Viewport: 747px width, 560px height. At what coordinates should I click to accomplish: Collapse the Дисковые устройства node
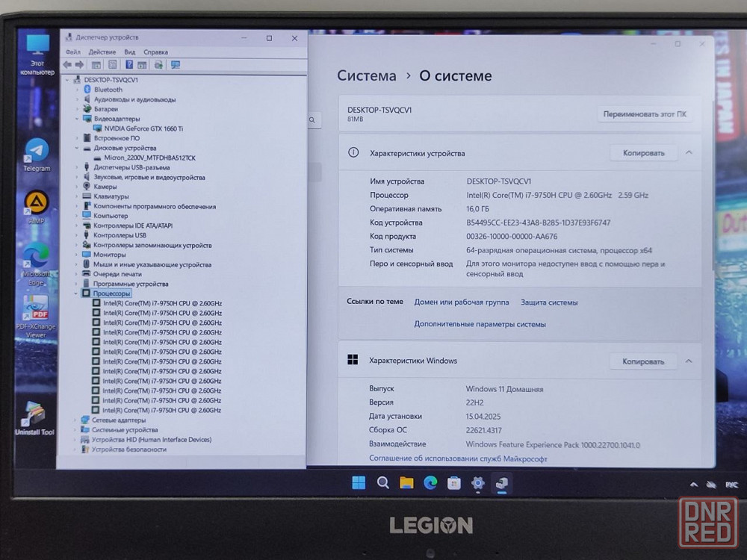tap(76, 148)
